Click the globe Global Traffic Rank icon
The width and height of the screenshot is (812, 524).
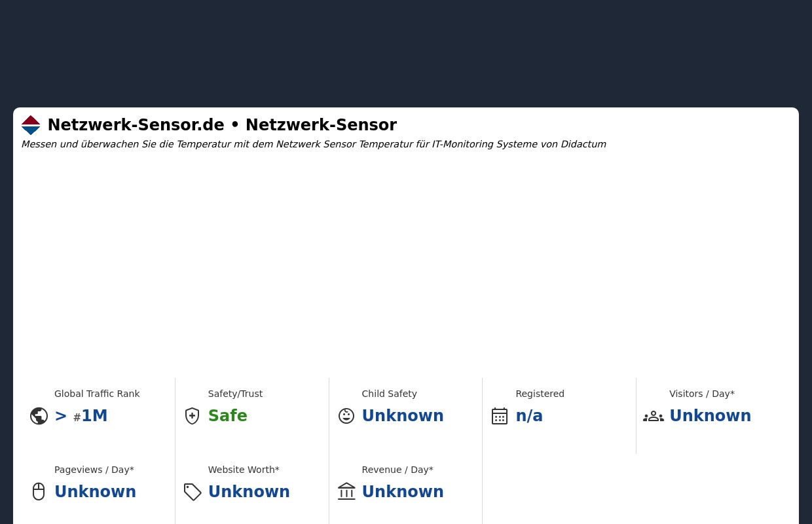point(39,415)
